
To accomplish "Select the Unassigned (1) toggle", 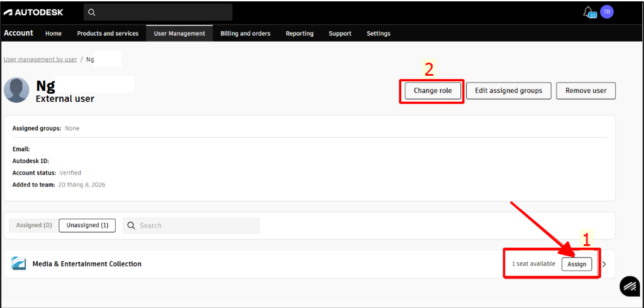I will 87,225.
